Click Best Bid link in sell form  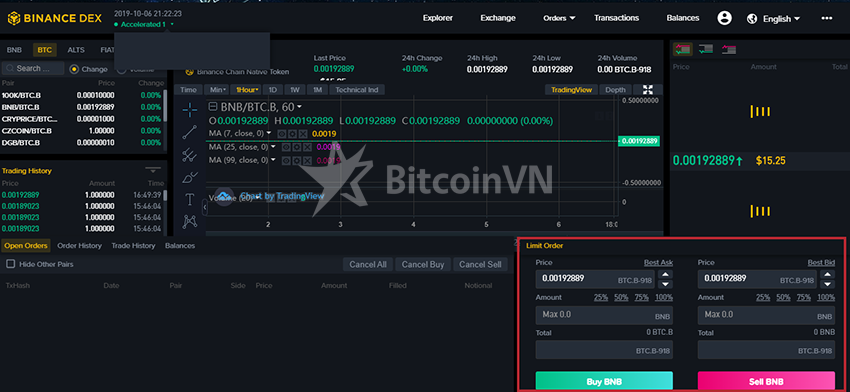(x=821, y=262)
